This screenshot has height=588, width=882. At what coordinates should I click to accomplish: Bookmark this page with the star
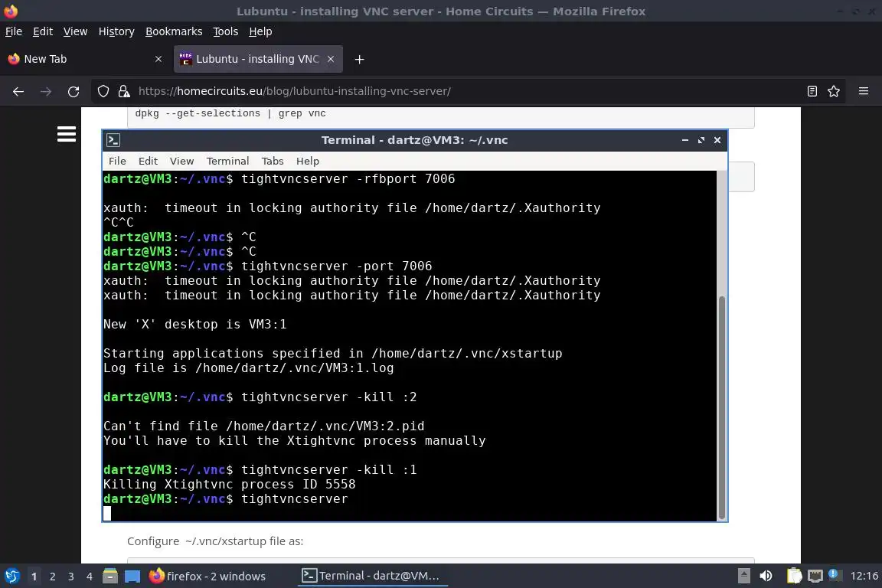click(x=834, y=91)
